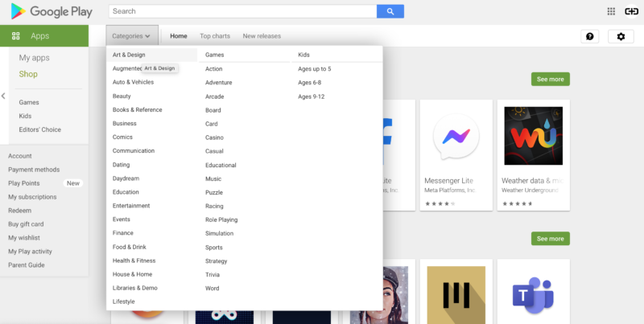Collapse the Categories dropdown
Screen dimensions: 644x324
tap(131, 36)
